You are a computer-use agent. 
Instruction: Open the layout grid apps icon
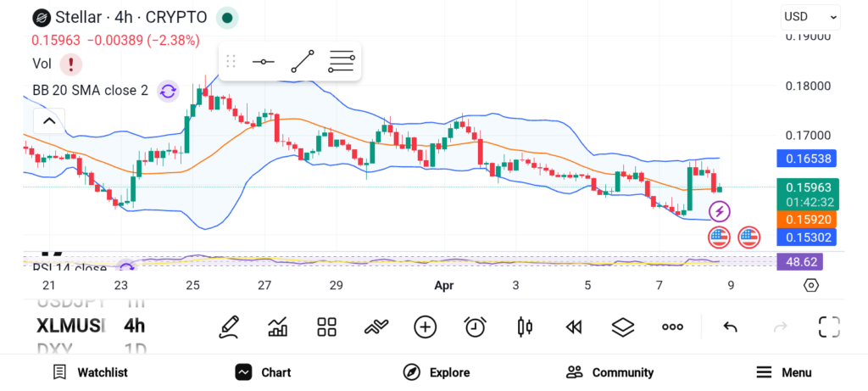pyautogui.click(x=326, y=327)
